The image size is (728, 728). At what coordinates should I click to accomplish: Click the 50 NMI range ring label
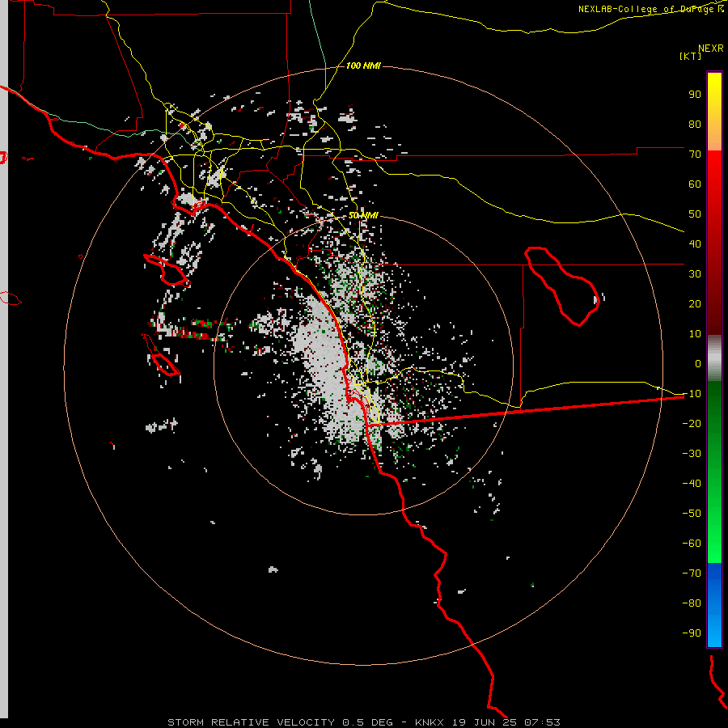click(x=363, y=215)
